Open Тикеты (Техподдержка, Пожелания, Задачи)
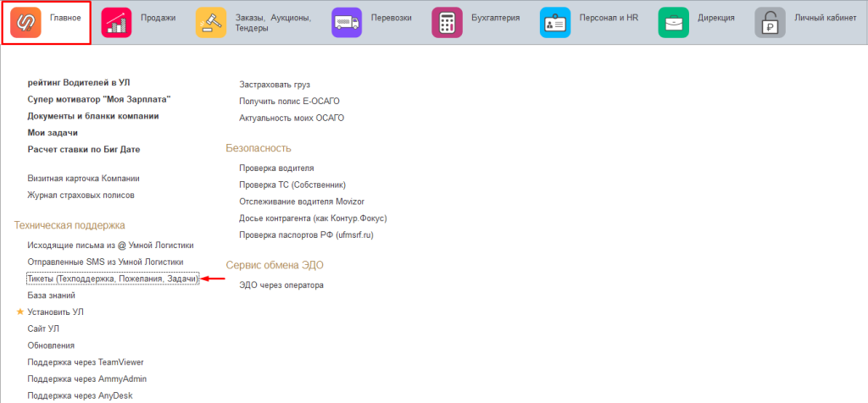868x403 pixels. [113, 279]
